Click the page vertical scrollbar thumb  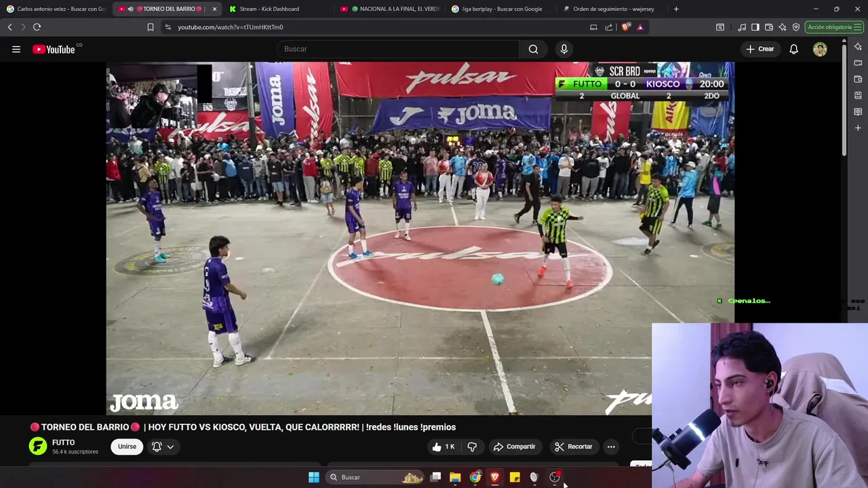click(x=844, y=100)
